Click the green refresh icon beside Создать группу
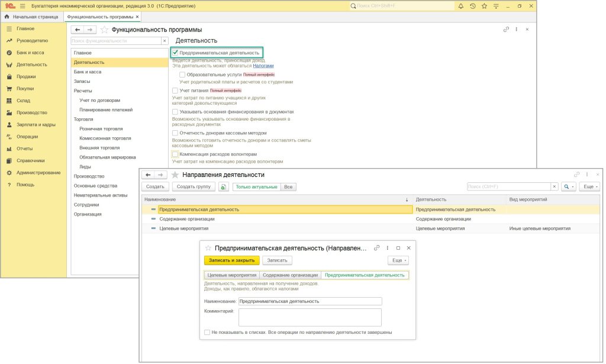The height and width of the screenshot is (364, 606). 224,186
